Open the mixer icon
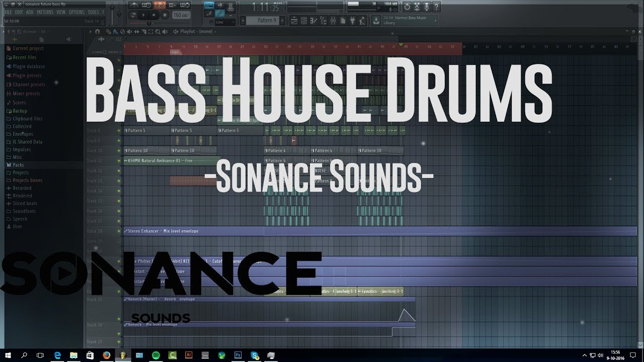Image resolution: width=644 pixels, height=362 pixels. (333, 21)
